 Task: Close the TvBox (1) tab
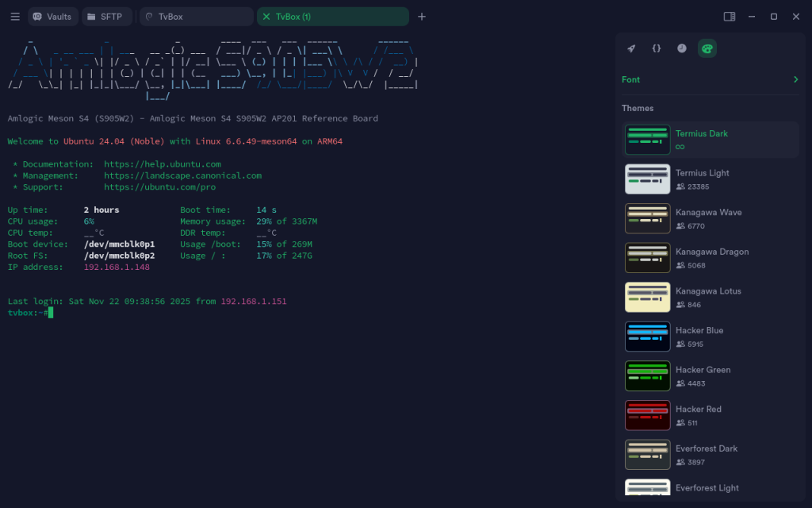266,17
